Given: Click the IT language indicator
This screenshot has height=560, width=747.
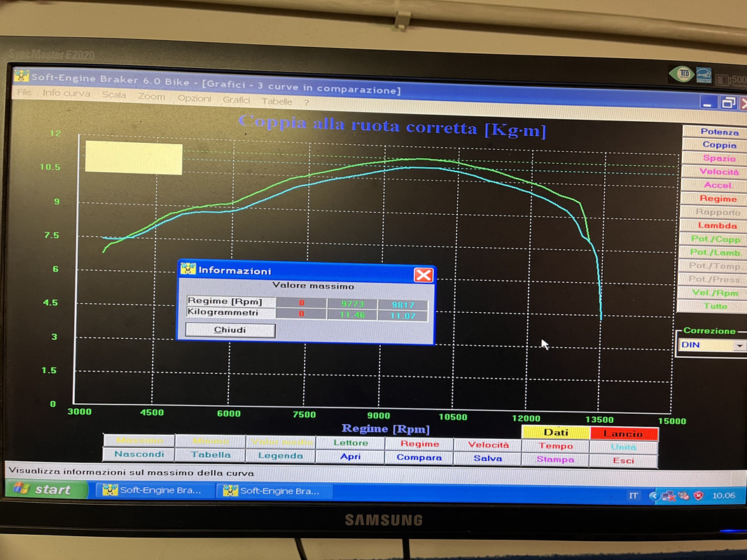Looking at the screenshot, I should tap(633, 496).
